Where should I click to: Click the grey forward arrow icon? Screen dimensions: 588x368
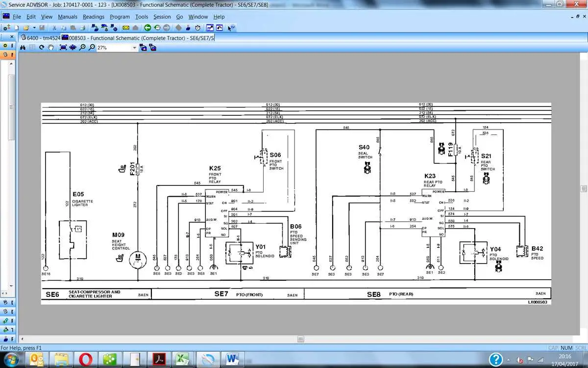pos(167,27)
